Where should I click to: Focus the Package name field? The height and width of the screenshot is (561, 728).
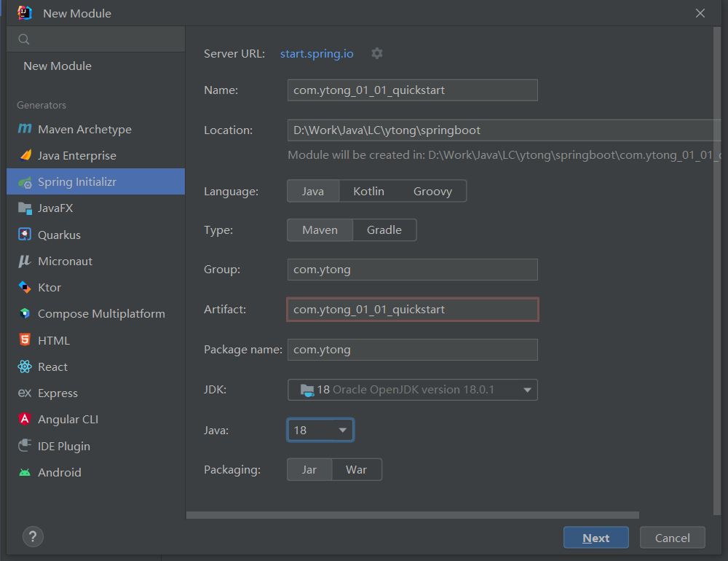(x=412, y=350)
